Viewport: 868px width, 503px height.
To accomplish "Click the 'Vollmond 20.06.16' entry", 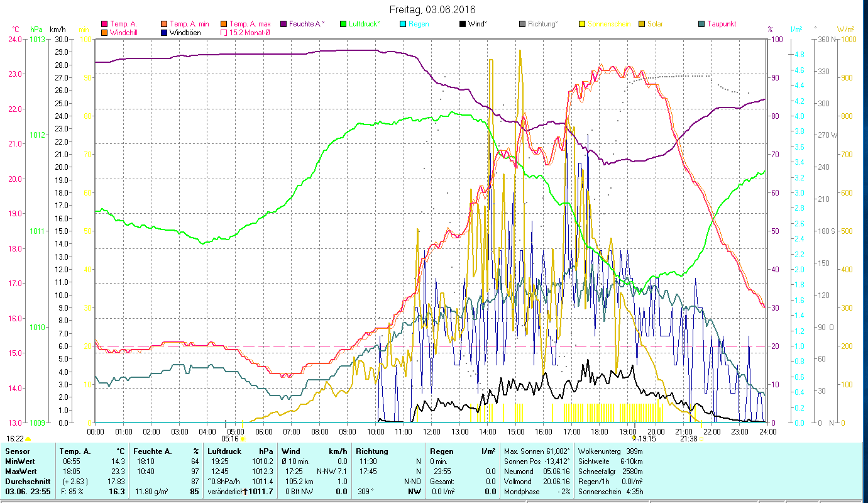I will click(537, 481).
